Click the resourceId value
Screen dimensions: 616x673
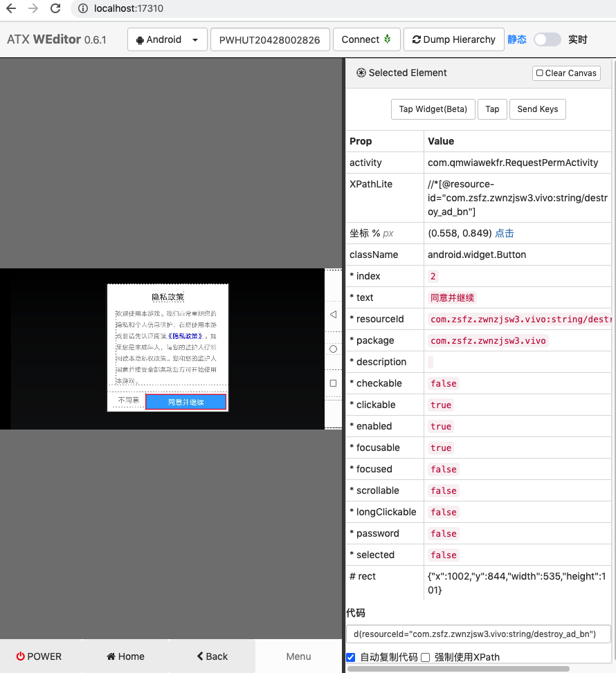coord(519,319)
